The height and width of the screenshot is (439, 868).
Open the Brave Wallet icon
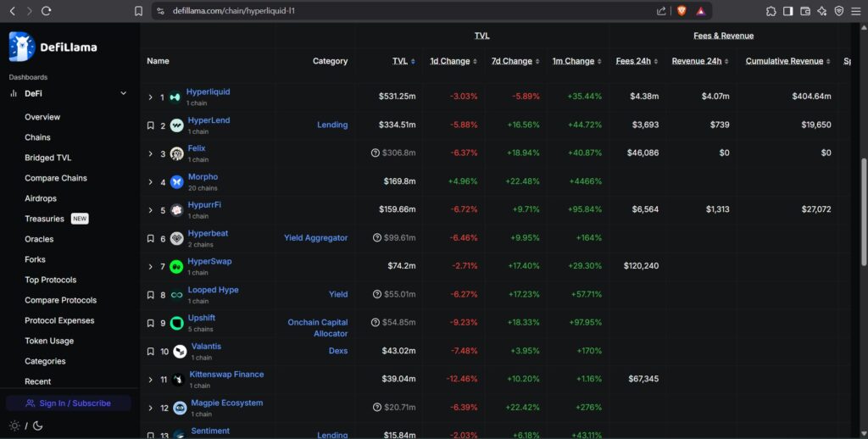[805, 11]
